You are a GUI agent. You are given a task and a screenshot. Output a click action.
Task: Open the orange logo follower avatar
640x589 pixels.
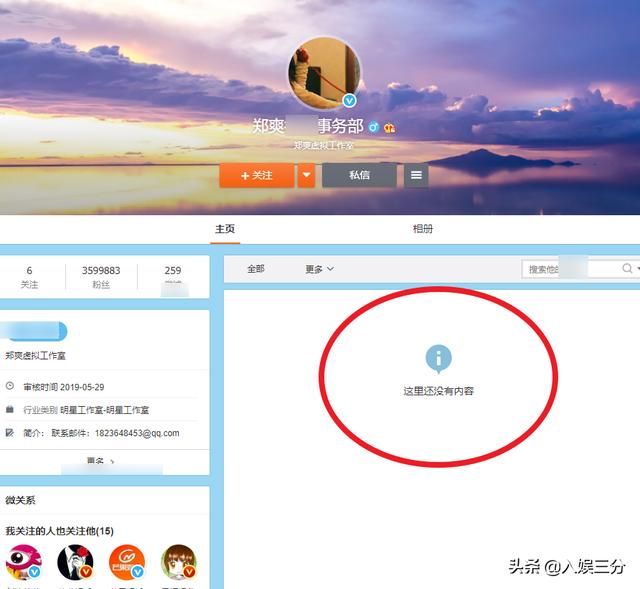click(x=127, y=562)
